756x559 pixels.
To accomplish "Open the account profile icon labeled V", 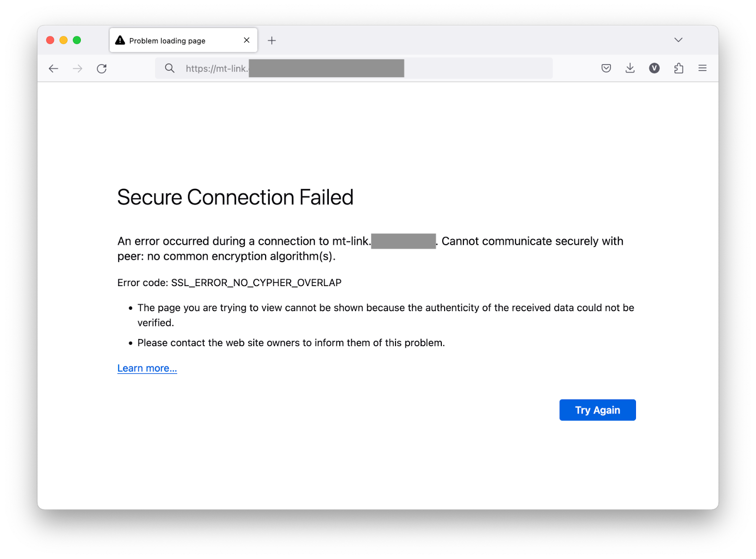I will pos(654,68).
